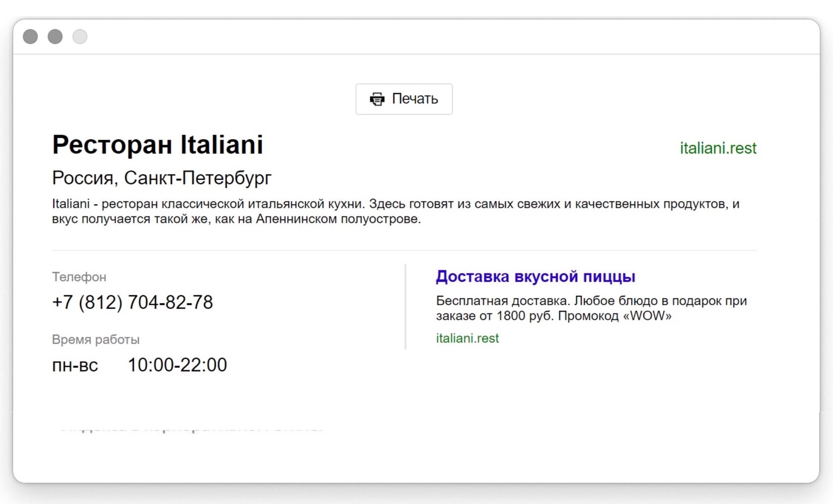The image size is (833, 504).
Task: Click the restaurant description paragraph
Action: [x=396, y=212]
